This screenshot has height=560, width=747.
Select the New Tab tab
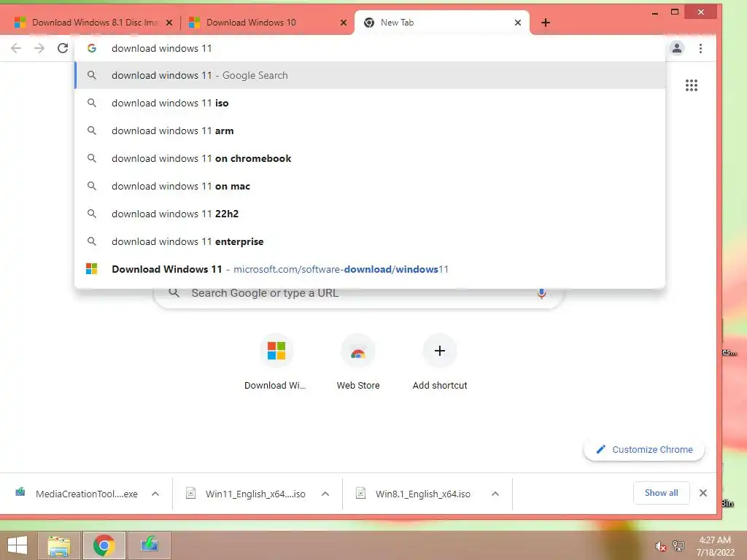point(441,23)
